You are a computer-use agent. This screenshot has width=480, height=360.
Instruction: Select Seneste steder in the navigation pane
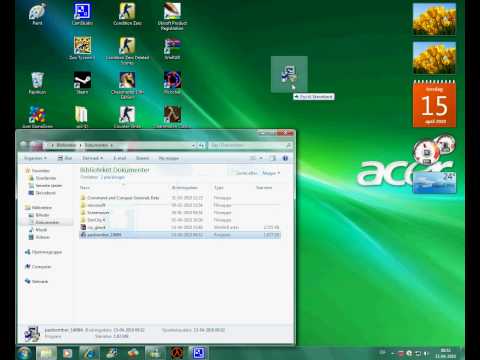pos(45,185)
